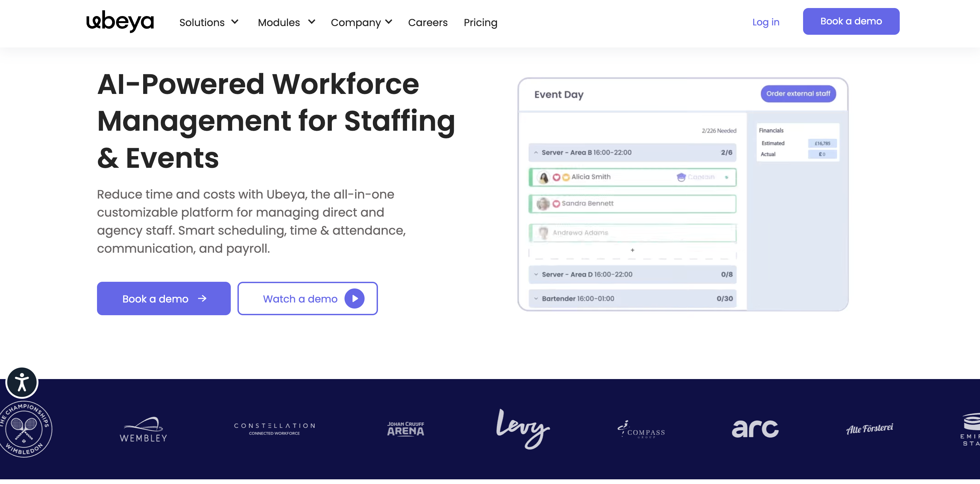Click the Event Day preview animation
980x484 pixels.
[x=683, y=194]
